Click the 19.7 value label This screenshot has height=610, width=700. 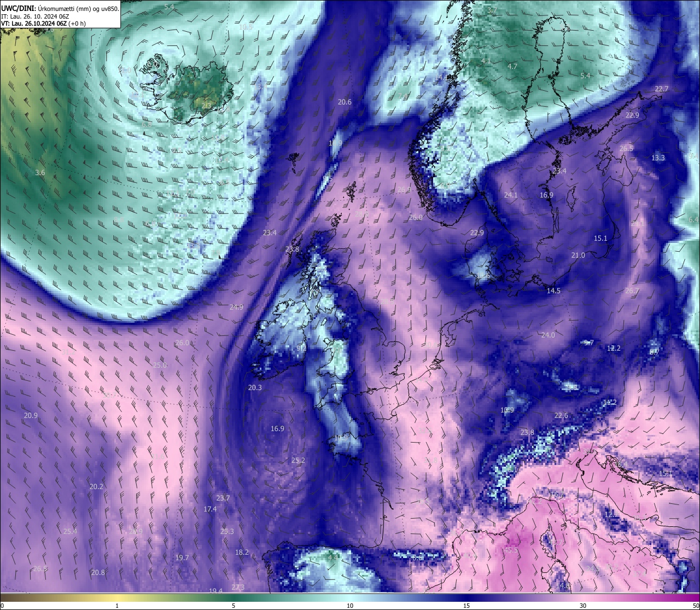point(182,558)
